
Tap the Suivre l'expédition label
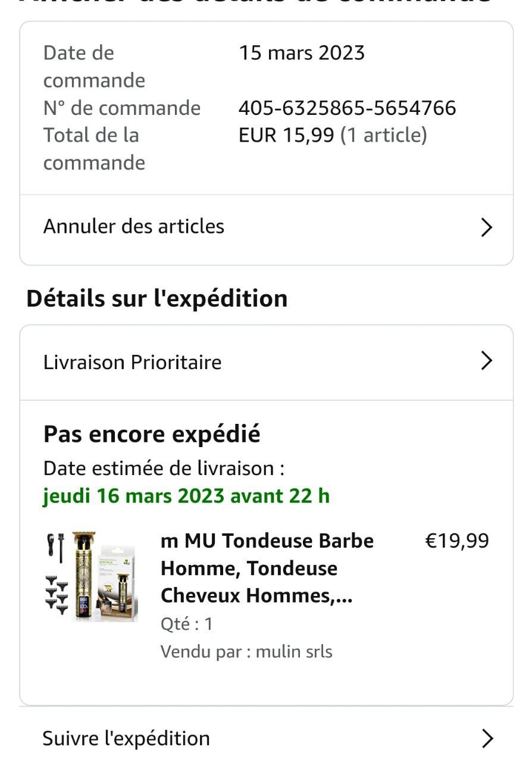[x=126, y=739]
